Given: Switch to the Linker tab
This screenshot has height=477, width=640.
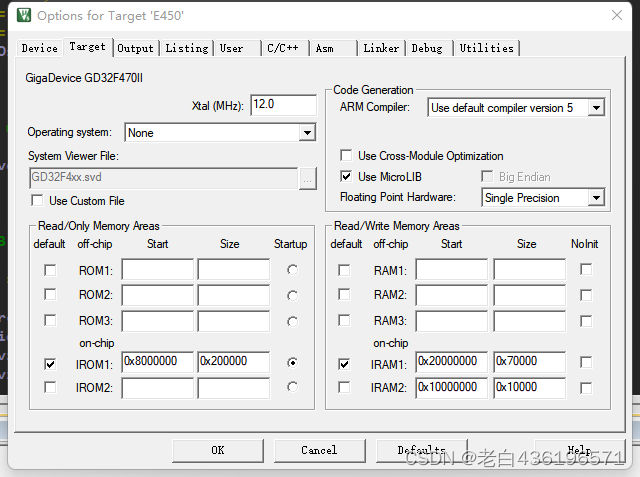Looking at the screenshot, I should click(x=381, y=48).
